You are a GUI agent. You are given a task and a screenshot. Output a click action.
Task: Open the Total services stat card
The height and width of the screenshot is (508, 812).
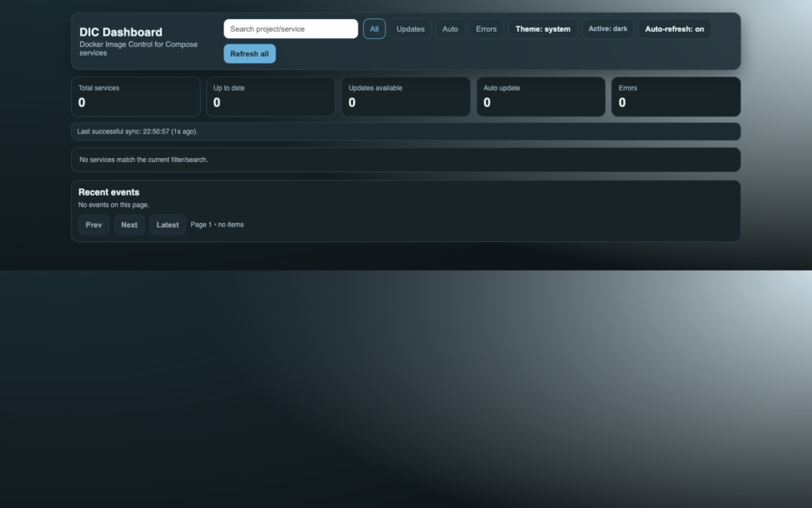tap(135, 96)
